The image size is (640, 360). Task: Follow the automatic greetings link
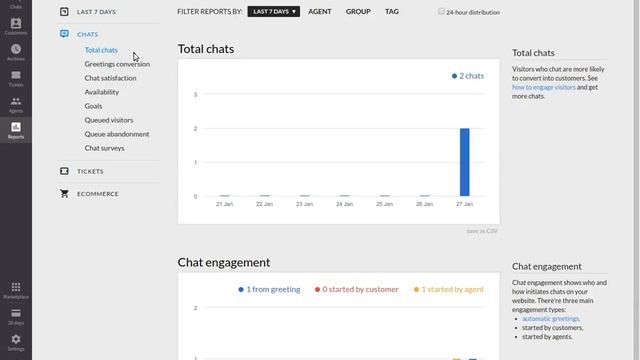551,318
